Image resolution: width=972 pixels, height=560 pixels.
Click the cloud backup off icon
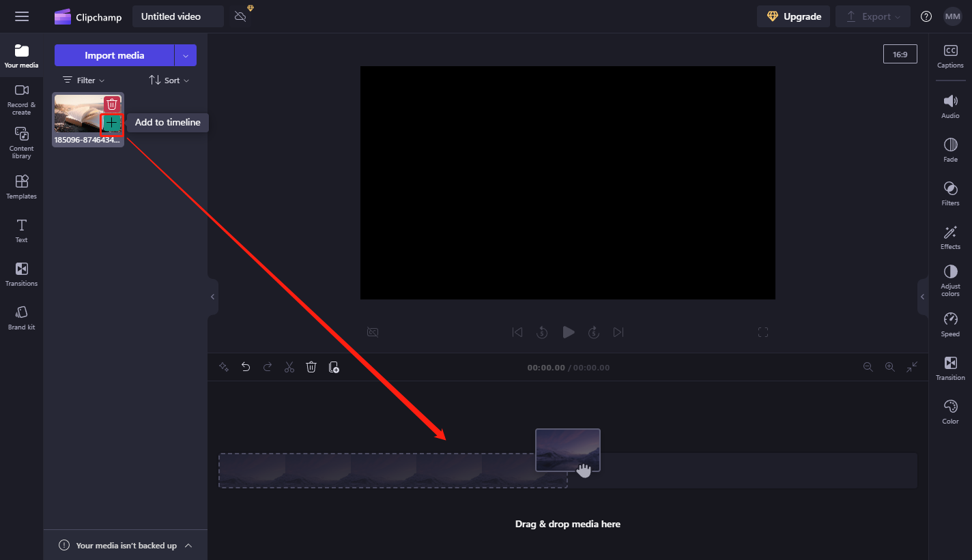pyautogui.click(x=241, y=16)
